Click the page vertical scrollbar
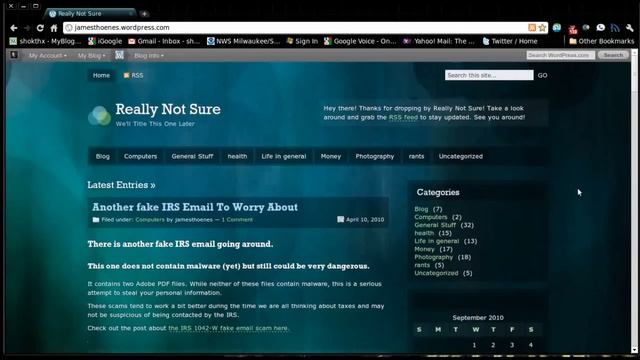This screenshot has height=360, width=640. click(x=634, y=201)
